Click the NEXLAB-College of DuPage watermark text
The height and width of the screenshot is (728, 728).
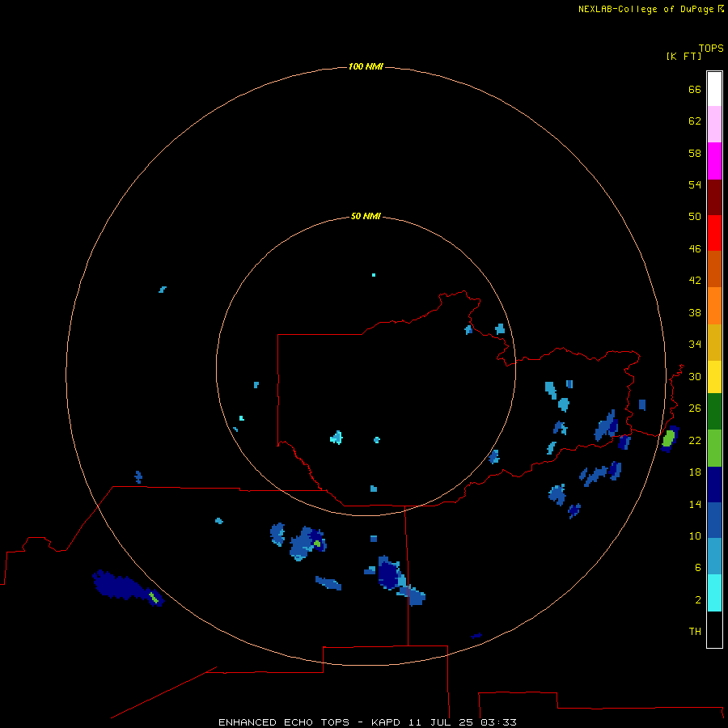[x=650, y=9]
